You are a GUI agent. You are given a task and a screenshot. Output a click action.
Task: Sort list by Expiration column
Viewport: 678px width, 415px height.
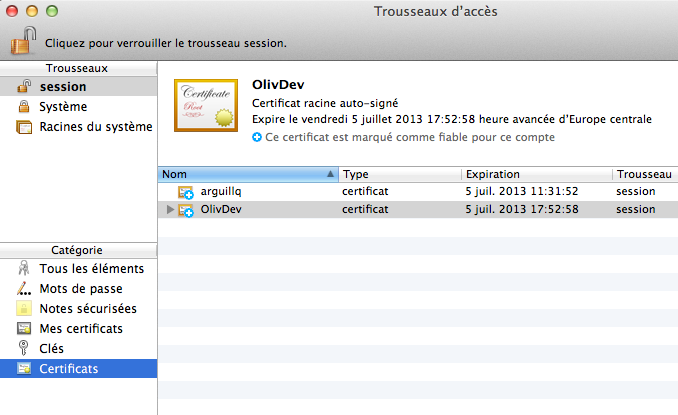(535, 174)
